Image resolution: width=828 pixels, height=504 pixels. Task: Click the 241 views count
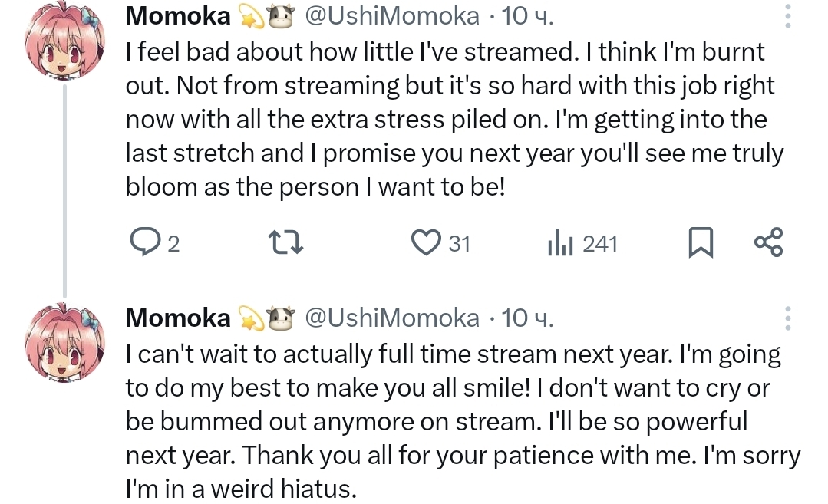(x=600, y=244)
